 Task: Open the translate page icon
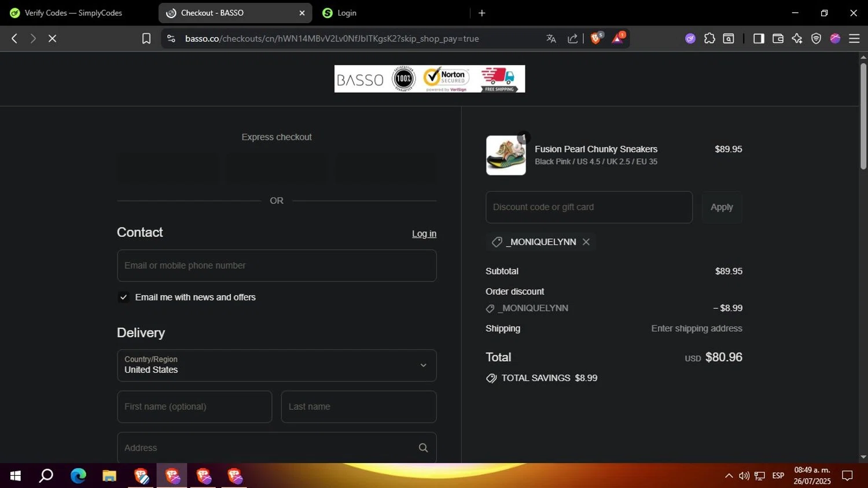click(551, 38)
